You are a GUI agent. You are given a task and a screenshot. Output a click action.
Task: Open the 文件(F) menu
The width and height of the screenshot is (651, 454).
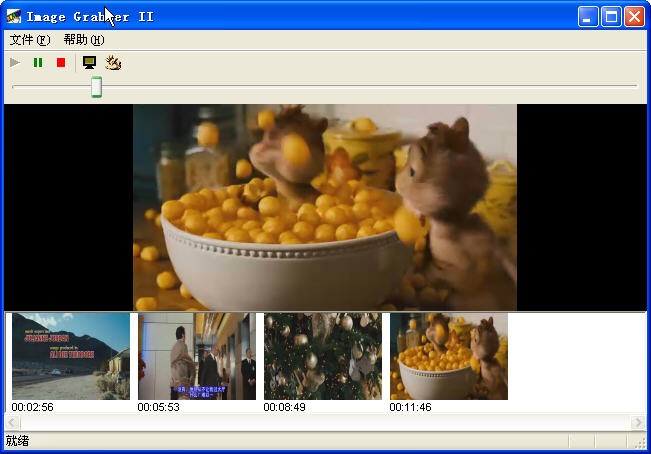(x=30, y=40)
